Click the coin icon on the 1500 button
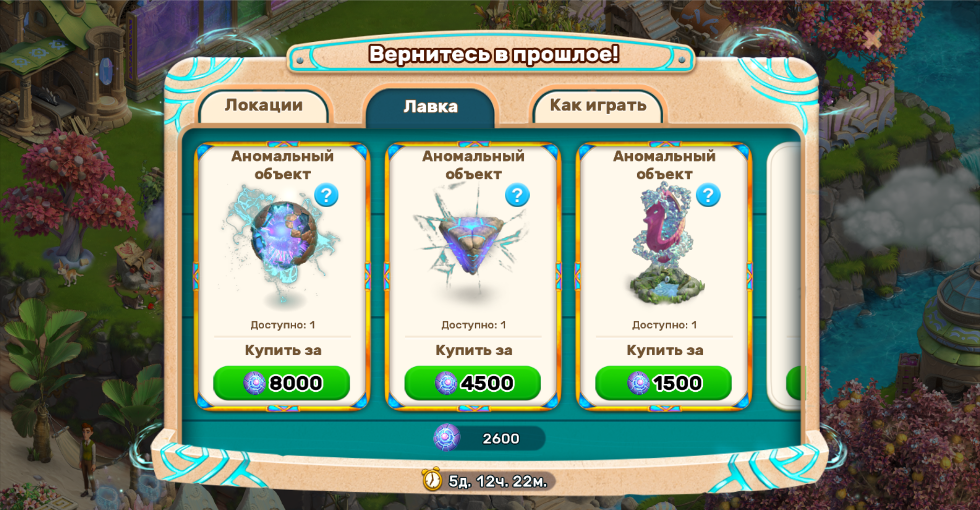The image size is (980, 510). click(x=638, y=383)
